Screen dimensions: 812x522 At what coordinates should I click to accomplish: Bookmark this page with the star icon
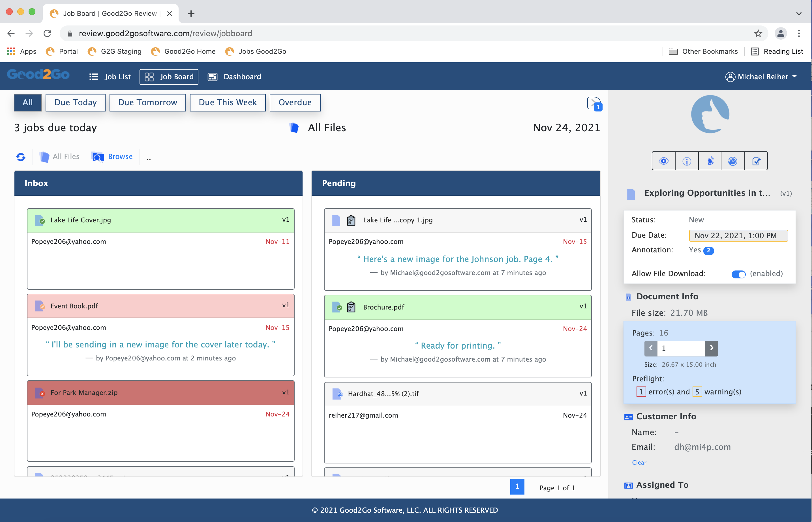pyautogui.click(x=758, y=33)
